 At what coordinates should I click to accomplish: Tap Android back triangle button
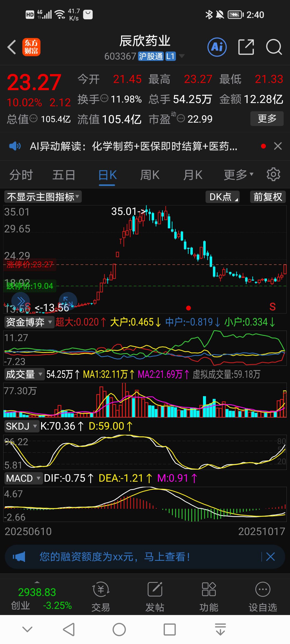click(x=69, y=630)
